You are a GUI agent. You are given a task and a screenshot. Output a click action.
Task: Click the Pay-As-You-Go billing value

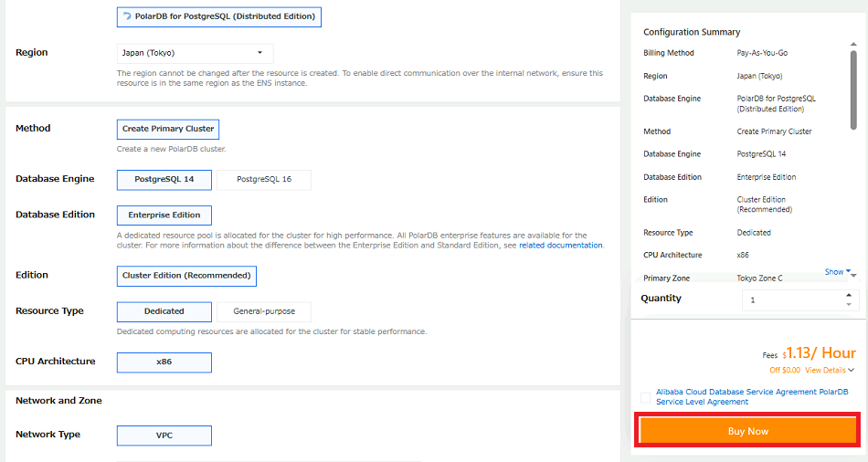click(x=762, y=53)
